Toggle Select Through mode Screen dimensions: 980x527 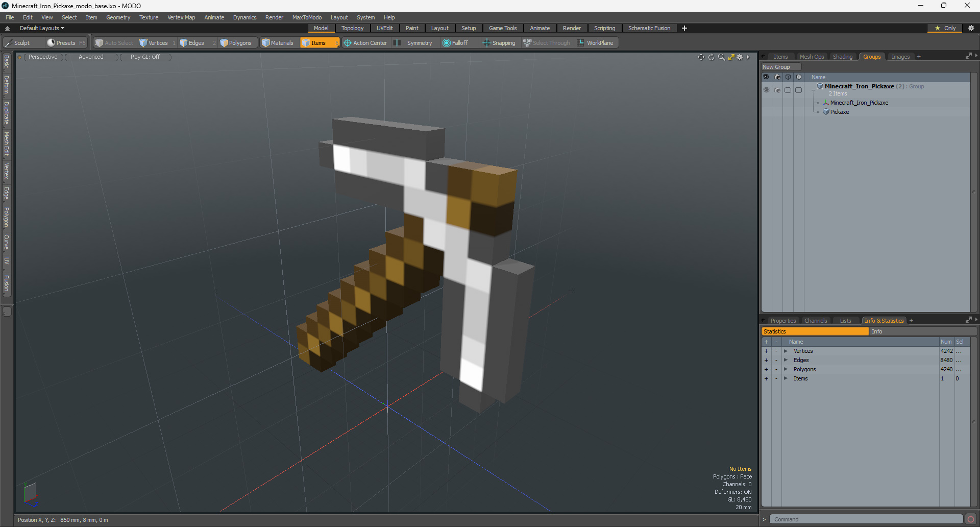pyautogui.click(x=546, y=43)
